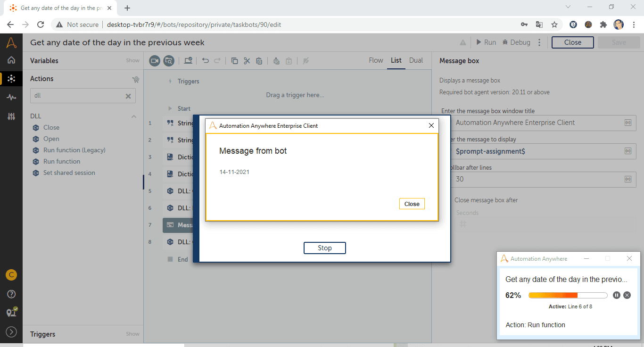Copy selected action with copy icon
The width and height of the screenshot is (644, 347).
234,60
